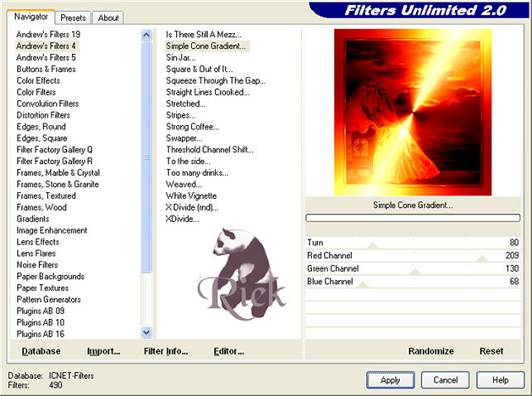Adjust the Turn slider handle

point(373,245)
